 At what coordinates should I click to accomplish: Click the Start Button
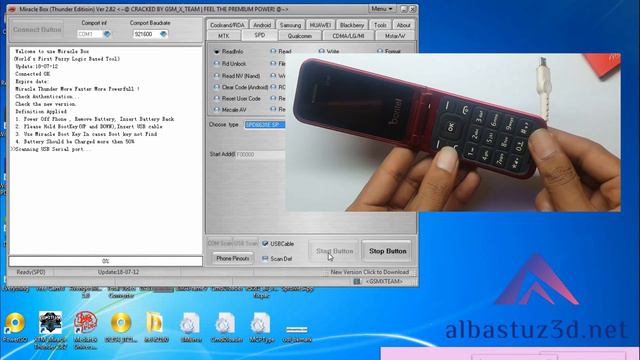(334, 251)
